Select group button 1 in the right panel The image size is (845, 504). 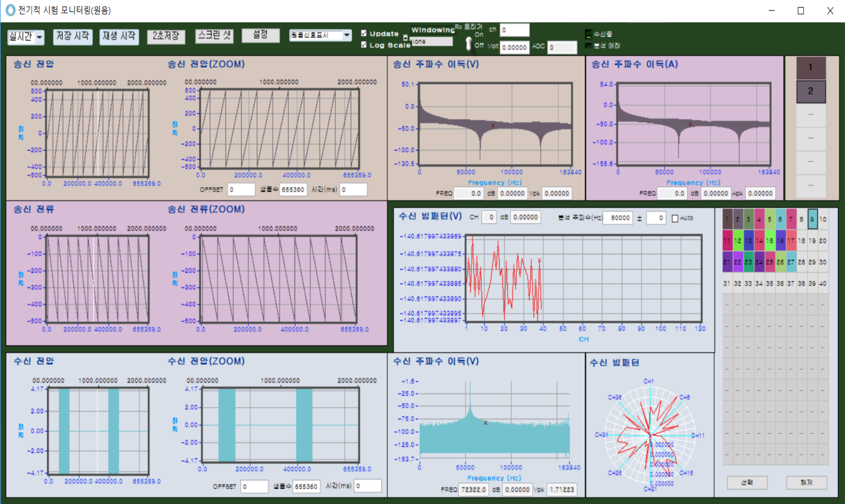click(x=811, y=68)
